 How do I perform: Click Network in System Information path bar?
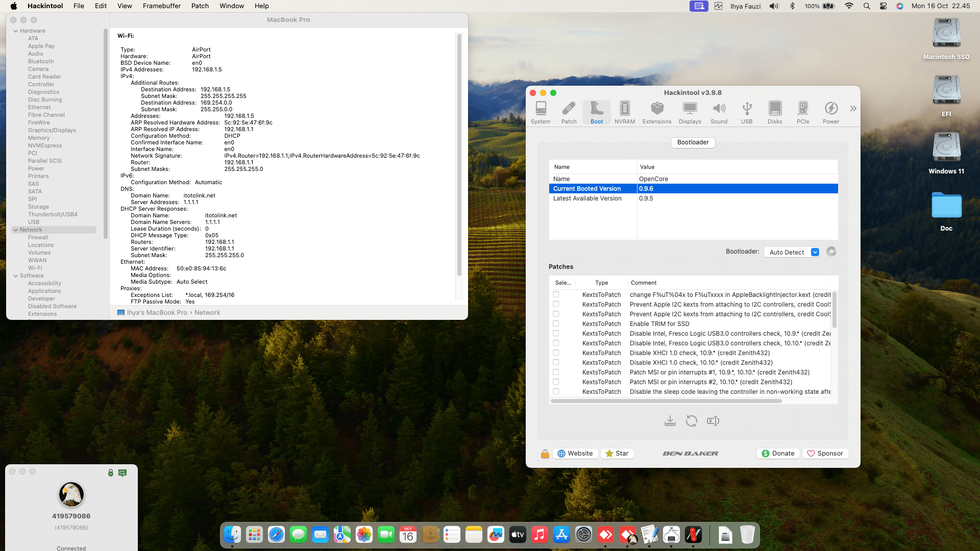click(x=207, y=313)
